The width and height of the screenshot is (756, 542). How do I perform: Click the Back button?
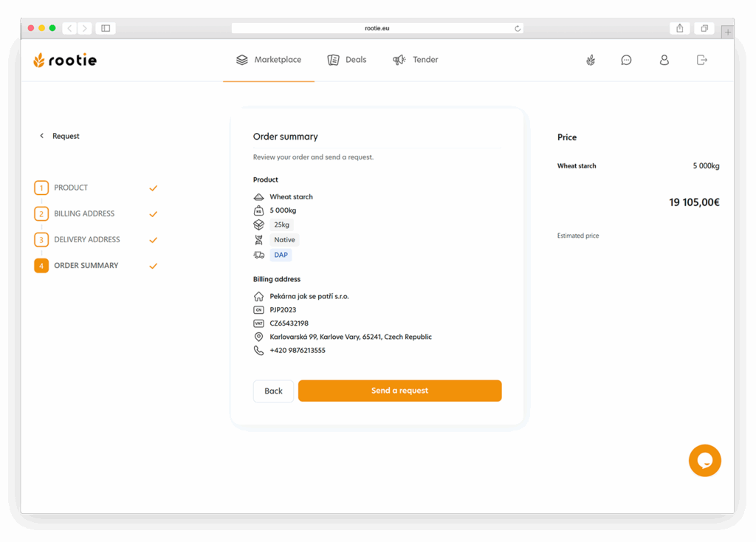point(273,391)
